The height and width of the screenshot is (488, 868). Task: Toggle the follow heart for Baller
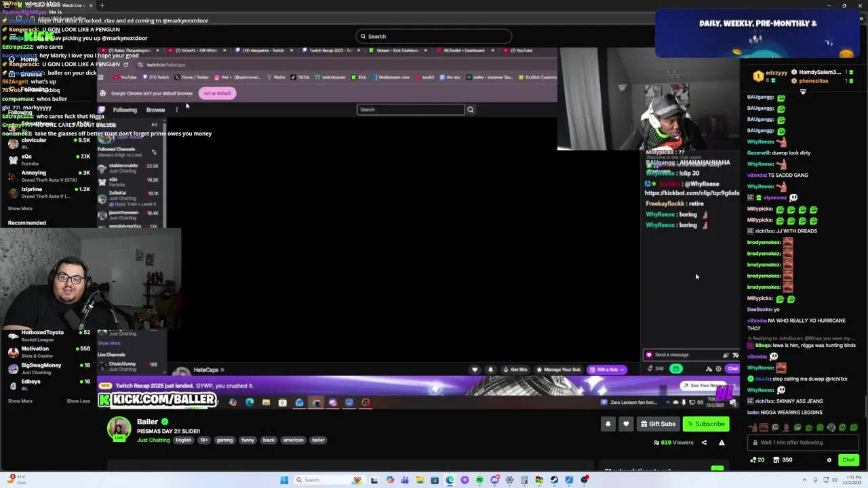click(x=625, y=424)
